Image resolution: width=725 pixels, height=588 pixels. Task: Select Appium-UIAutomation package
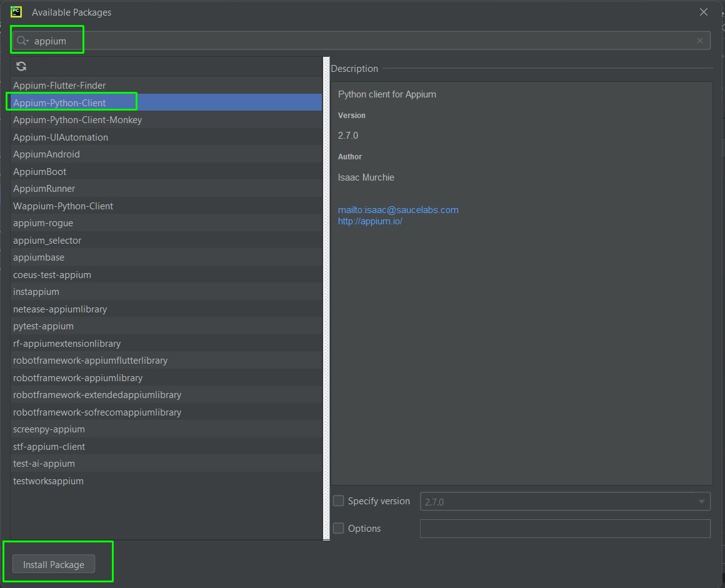[166, 137]
